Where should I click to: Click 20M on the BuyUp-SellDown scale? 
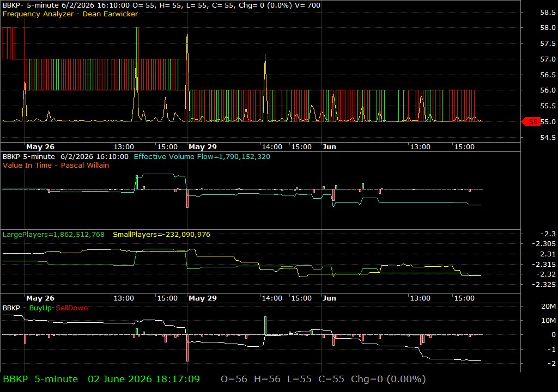pos(548,307)
